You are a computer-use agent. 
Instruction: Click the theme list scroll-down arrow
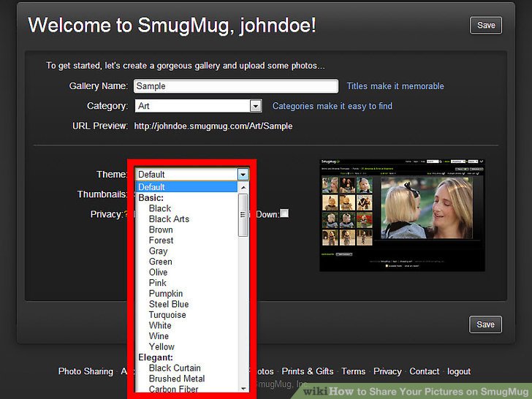coord(243,389)
